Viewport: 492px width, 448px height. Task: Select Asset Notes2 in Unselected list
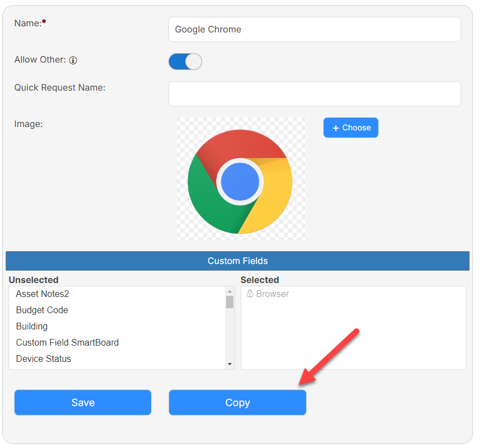(x=117, y=294)
